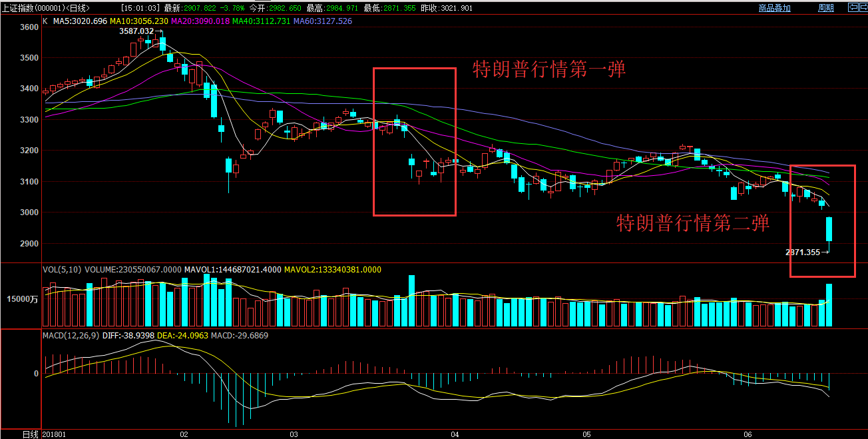Select the magenta MA20 indicator label
The width and height of the screenshot is (868, 439).
[200, 21]
